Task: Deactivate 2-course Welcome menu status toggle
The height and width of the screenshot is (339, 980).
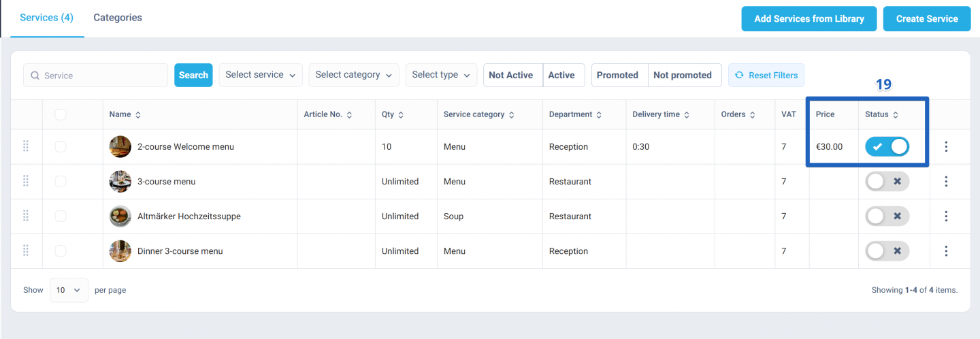Action: point(887,146)
